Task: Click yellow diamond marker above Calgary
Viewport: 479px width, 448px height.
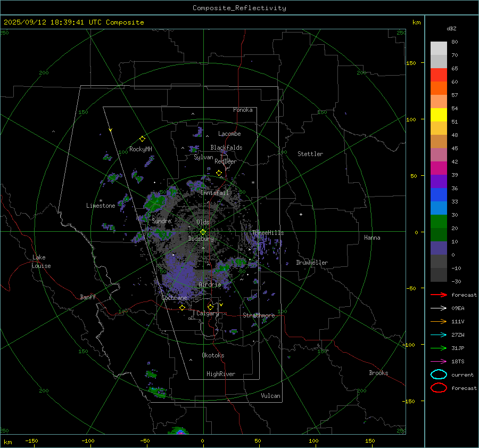Action: pos(210,307)
